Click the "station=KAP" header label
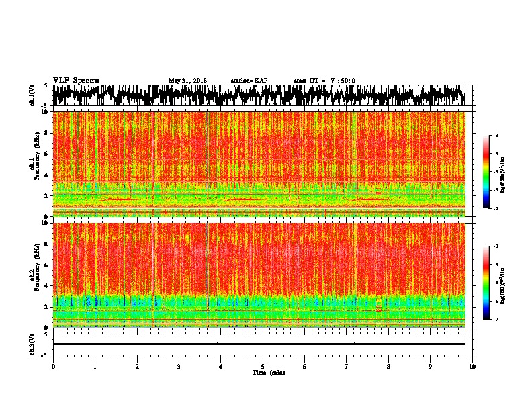Screen dimensions: 532x411 (249, 81)
